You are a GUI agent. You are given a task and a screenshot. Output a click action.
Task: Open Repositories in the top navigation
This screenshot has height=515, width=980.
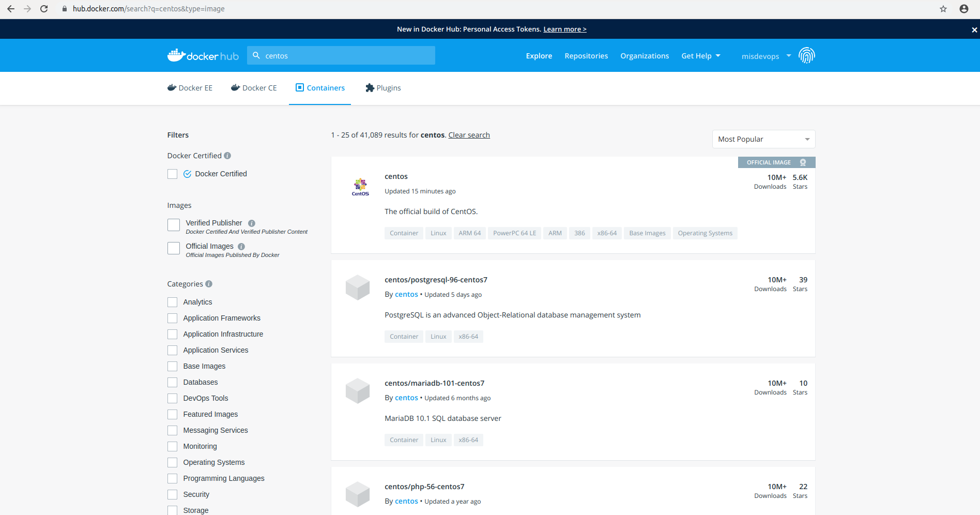point(586,56)
